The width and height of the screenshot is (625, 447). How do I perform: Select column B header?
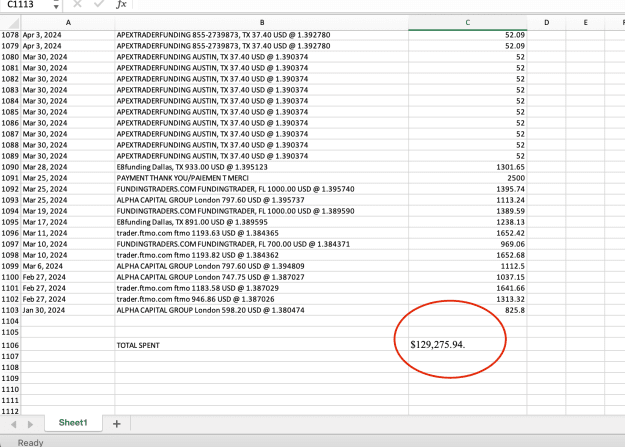click(x=262, y=23)
